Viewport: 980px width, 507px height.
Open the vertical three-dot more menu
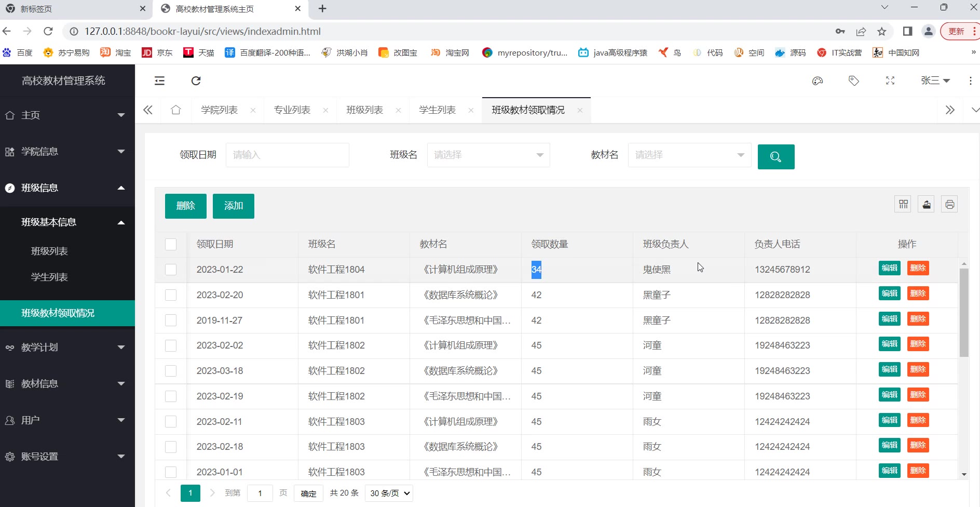tap(970, 81)
